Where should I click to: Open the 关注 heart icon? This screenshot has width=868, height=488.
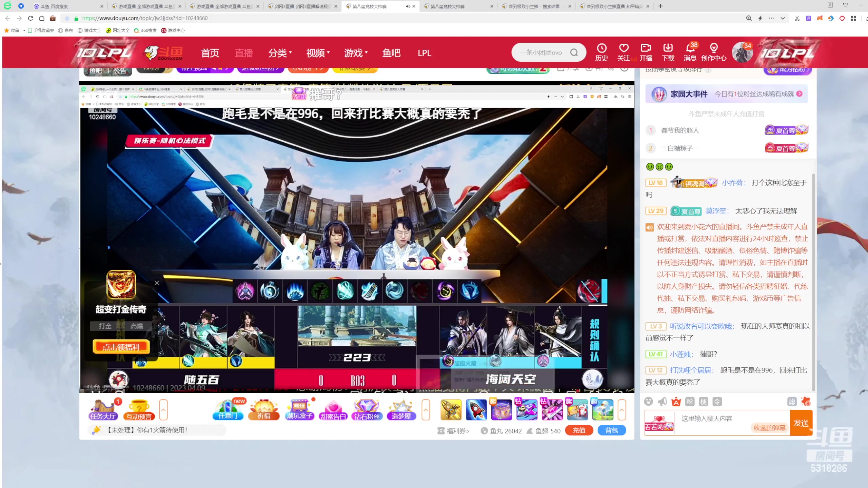[x=624, y=52]
